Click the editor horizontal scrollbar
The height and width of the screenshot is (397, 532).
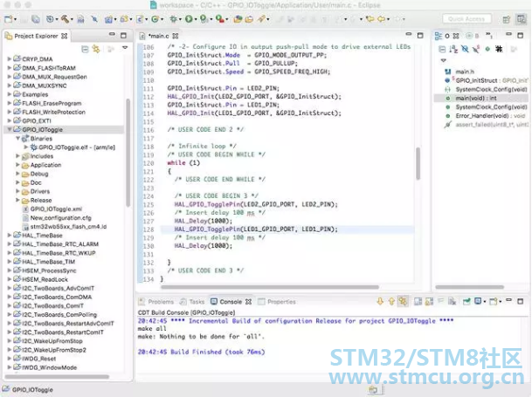coord(270,287)
